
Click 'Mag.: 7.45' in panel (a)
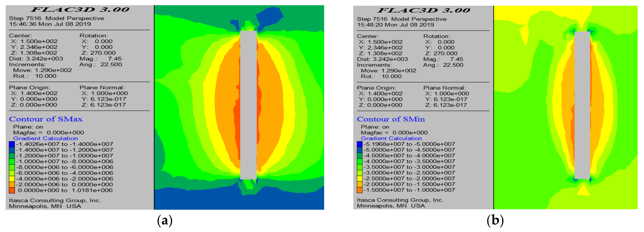click(101, 59)
